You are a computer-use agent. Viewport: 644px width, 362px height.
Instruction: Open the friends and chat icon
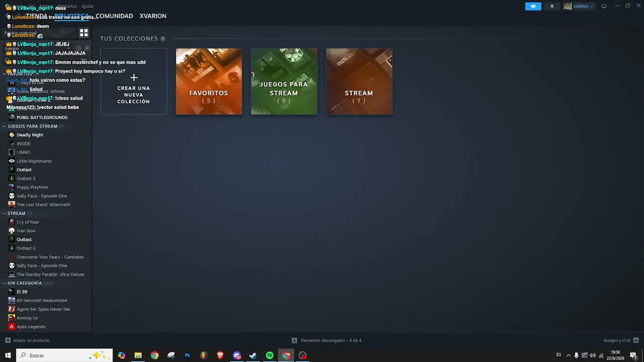636,340
